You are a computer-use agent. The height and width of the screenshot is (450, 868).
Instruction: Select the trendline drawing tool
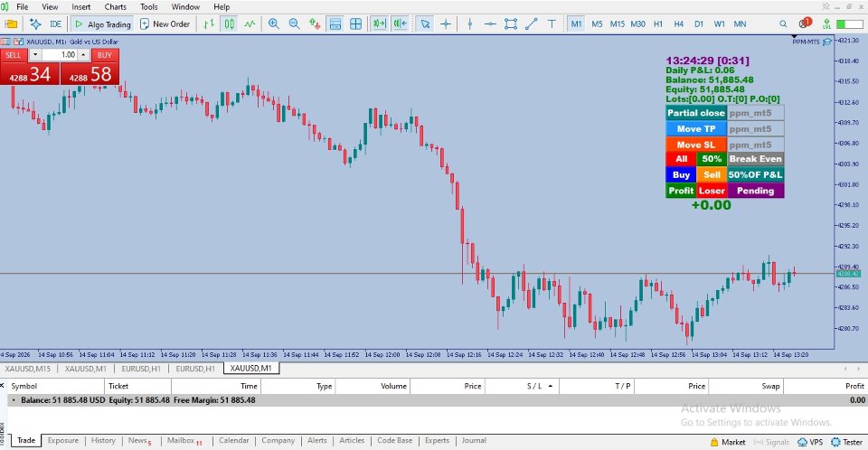point(532,23)
